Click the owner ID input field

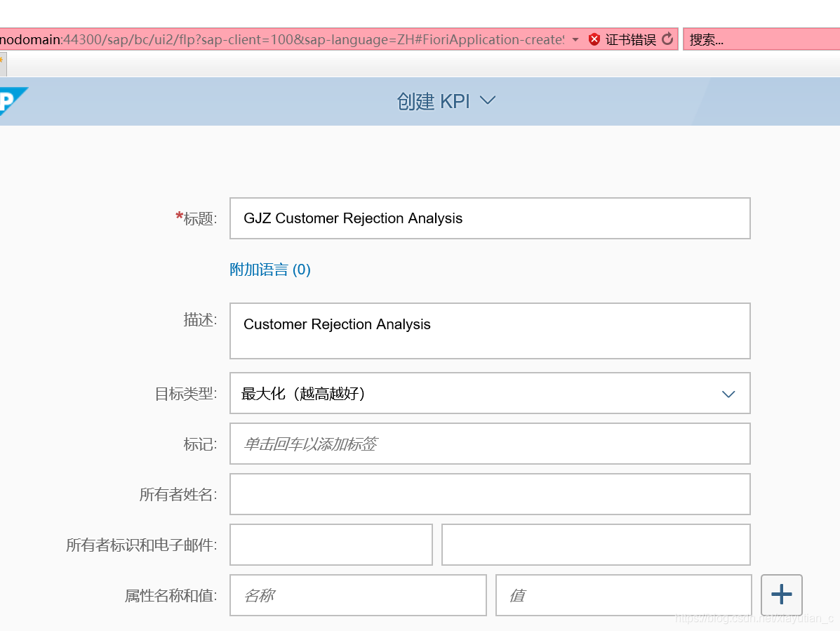point(331,545)
